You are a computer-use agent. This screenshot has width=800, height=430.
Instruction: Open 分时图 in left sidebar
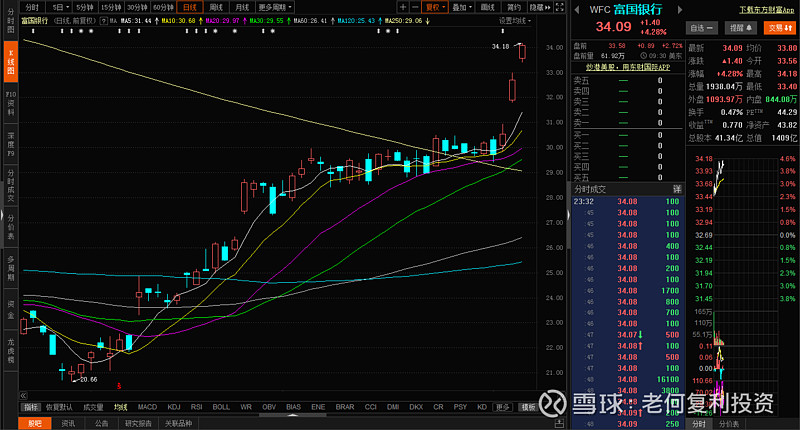click(11, 20)
